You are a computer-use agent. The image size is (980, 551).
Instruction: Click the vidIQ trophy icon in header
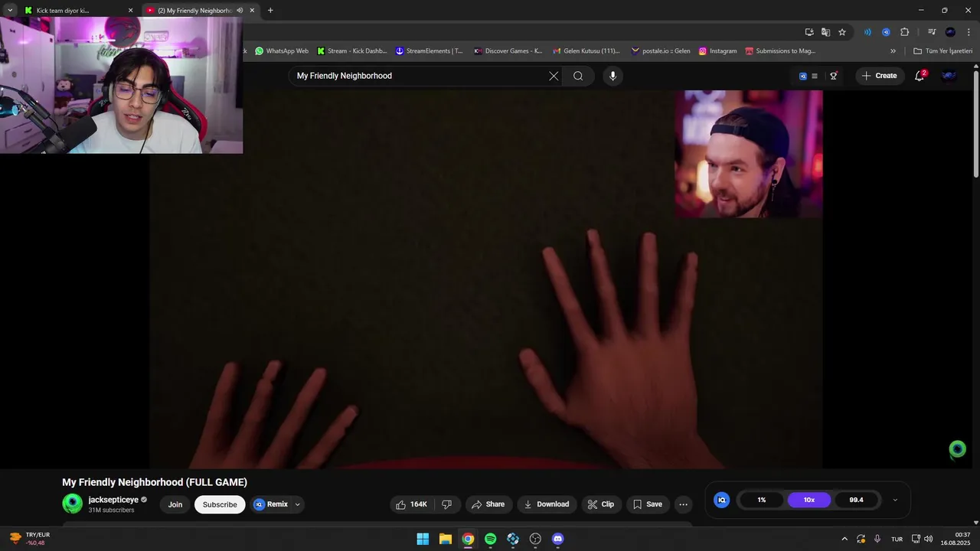tap(834, 76)
